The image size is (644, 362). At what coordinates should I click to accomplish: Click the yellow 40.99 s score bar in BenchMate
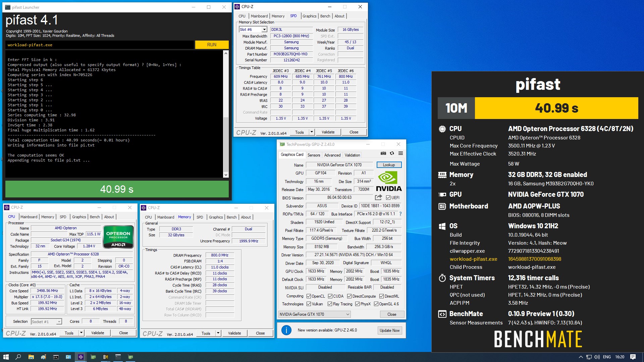point(556,108)
